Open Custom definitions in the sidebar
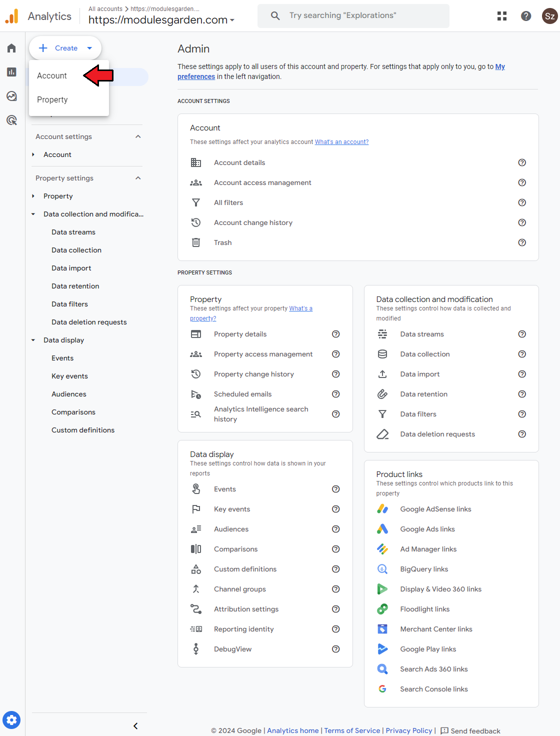The image size is (560, 736). coord(83,430)
